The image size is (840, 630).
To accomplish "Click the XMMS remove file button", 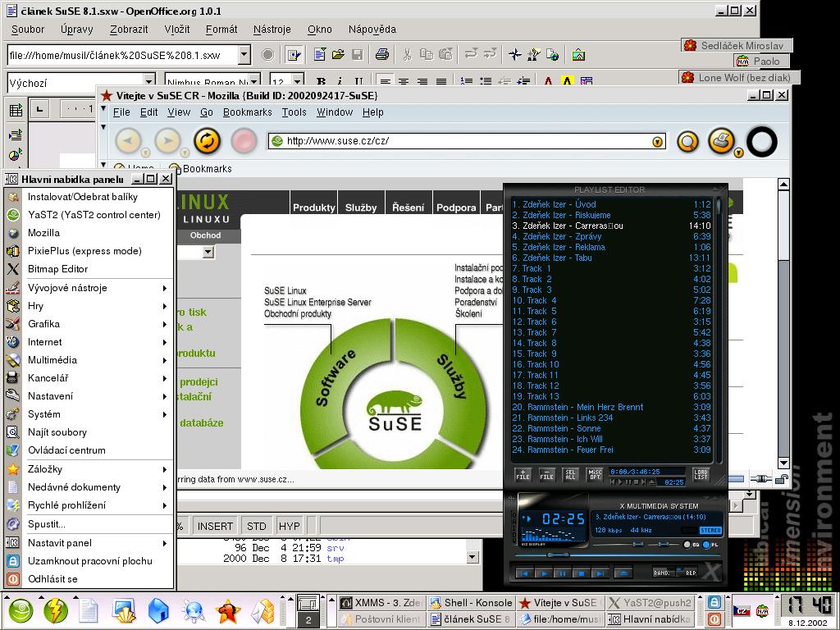I will [546, 475].
